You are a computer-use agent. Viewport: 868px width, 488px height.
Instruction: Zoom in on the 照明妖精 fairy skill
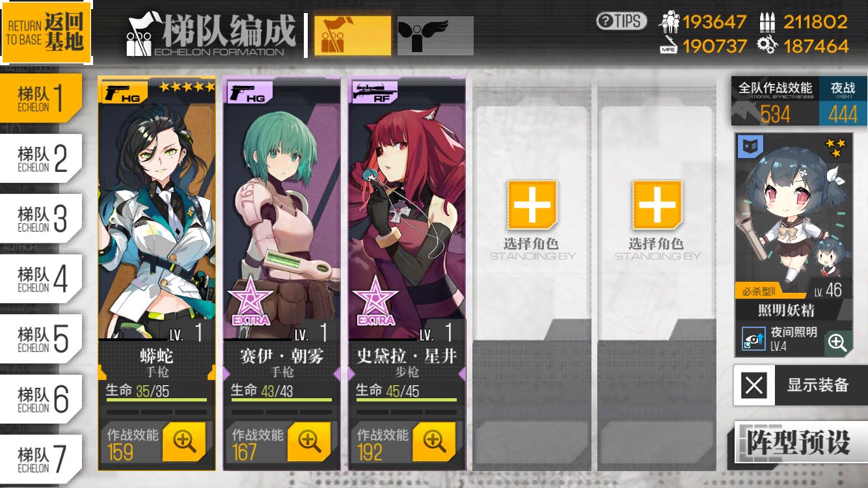click(x=837, y=342)
